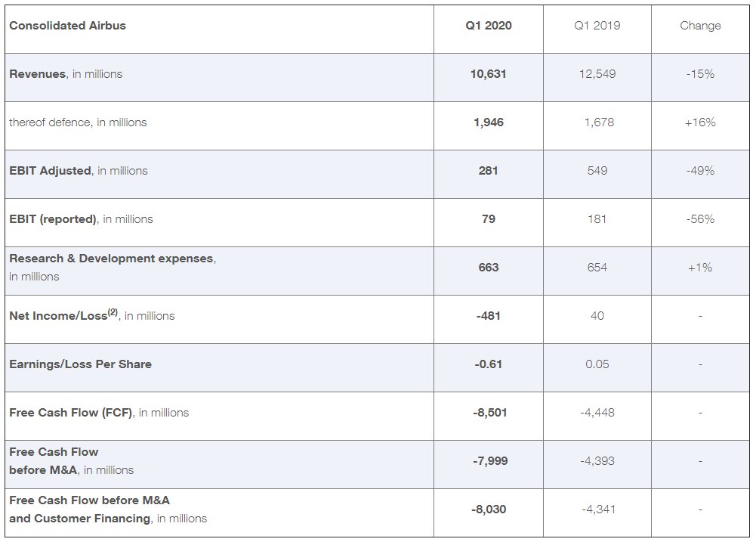
Task: Select the +16% defence change value
Action: (x=700, y=122)
